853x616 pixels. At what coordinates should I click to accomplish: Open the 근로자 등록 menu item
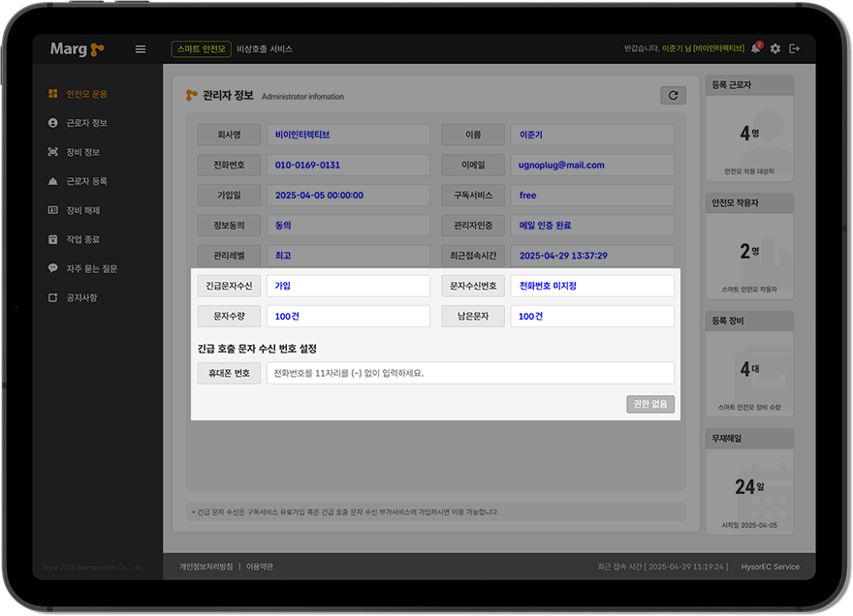coord(87,181)
